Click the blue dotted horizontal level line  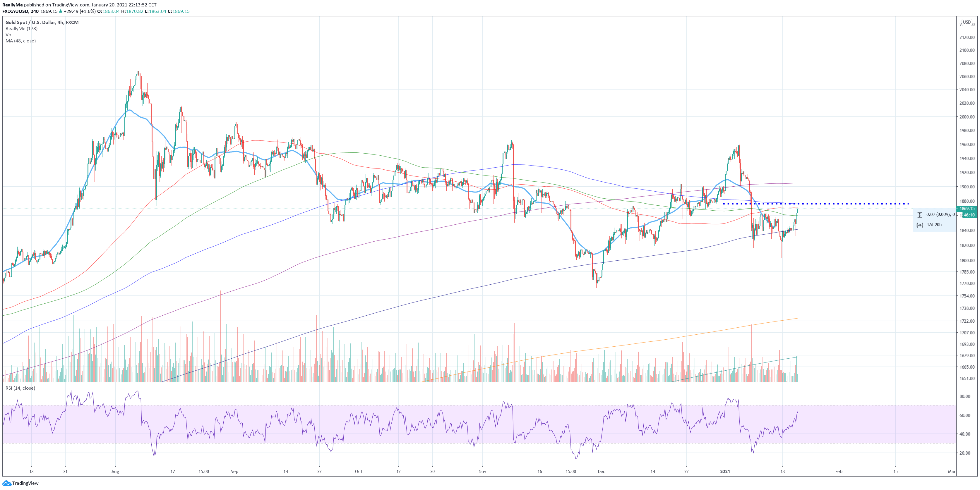816,204
